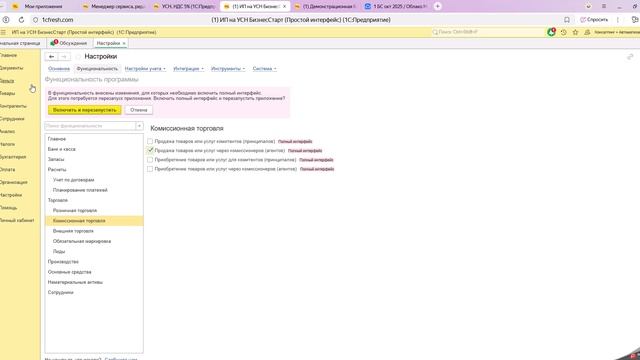640x360 pixels.
Task: Open Личный кабинет in left sidebar
Action: [x=17, y=220]
